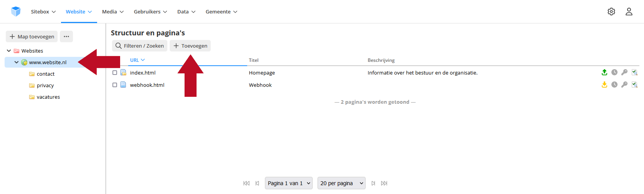Open the Media menu
Image resolution: width=644 pixels, height=194 pixels.
113,12
